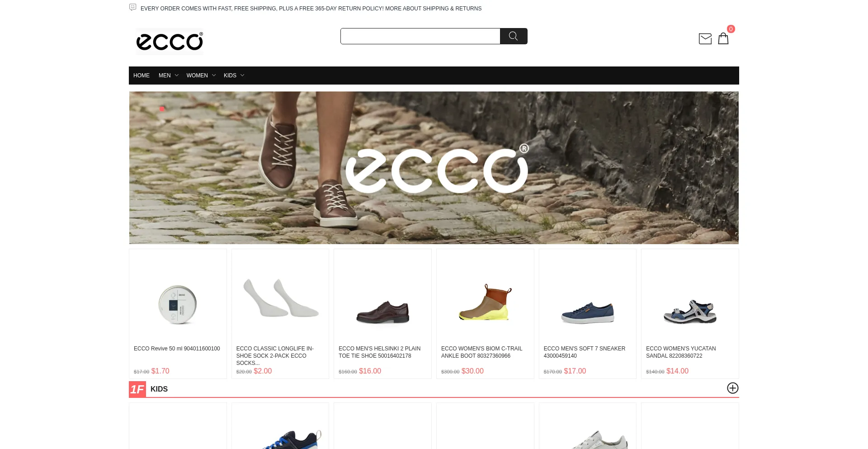Select the Biom C-Trail ankle boot image

[x=485, y=302]
